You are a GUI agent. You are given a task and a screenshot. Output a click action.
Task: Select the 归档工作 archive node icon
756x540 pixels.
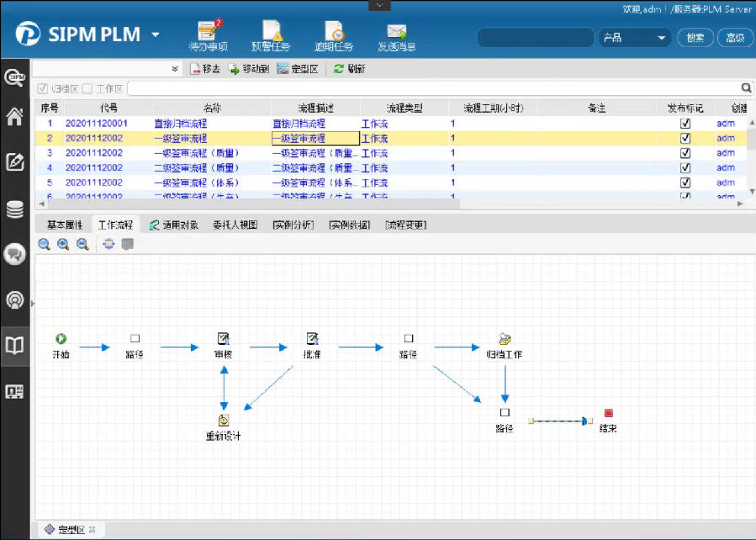(x=505, y=339)
